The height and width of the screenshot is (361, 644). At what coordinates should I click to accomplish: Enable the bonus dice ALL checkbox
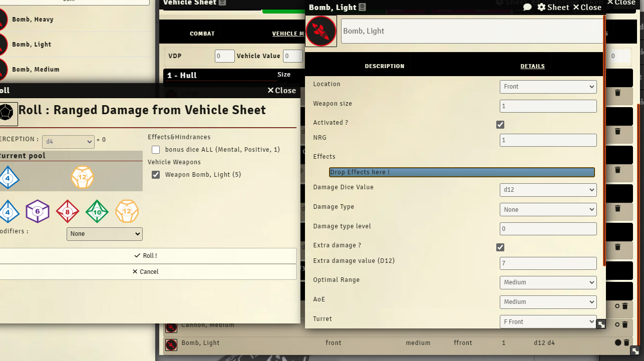156,150
